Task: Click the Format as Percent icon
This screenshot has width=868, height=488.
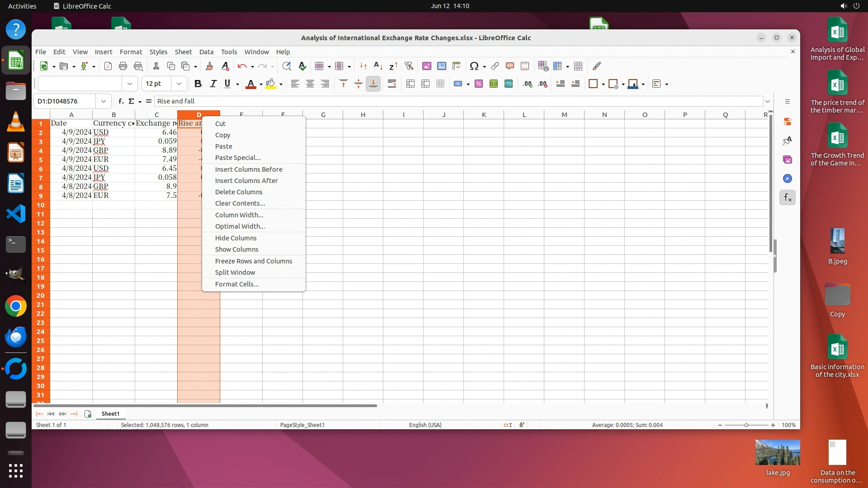Action: 479,84
